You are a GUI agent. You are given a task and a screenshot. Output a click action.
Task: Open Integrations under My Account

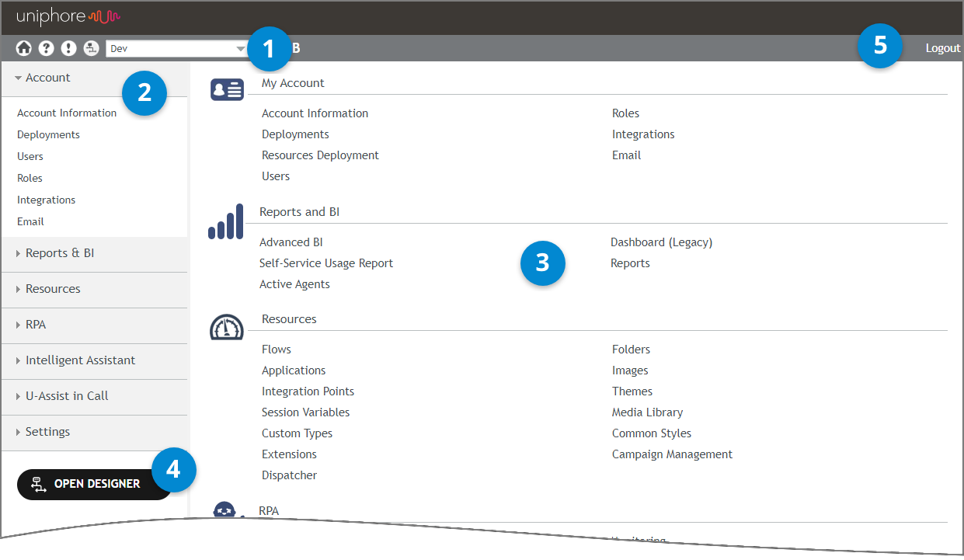[643, 134]
